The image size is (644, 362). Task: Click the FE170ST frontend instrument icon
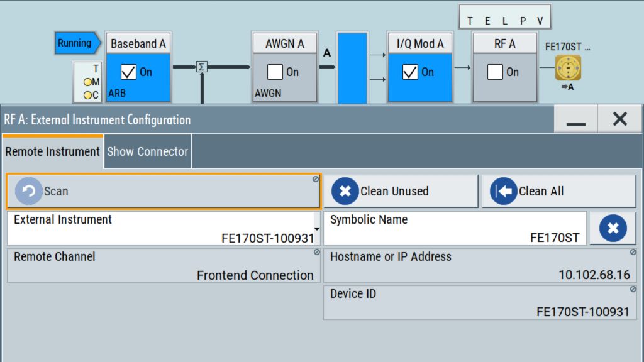[568, 68]
